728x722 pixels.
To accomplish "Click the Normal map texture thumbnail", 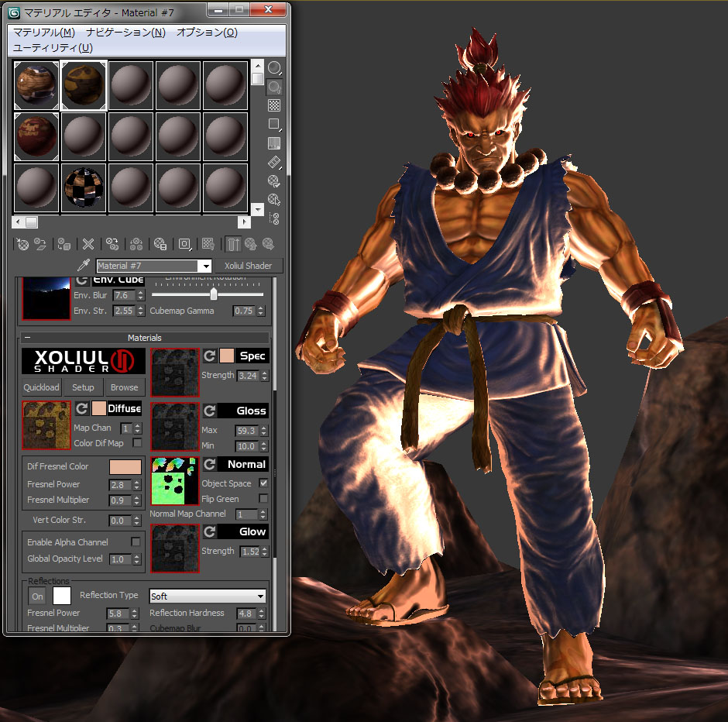I will 174,481.
